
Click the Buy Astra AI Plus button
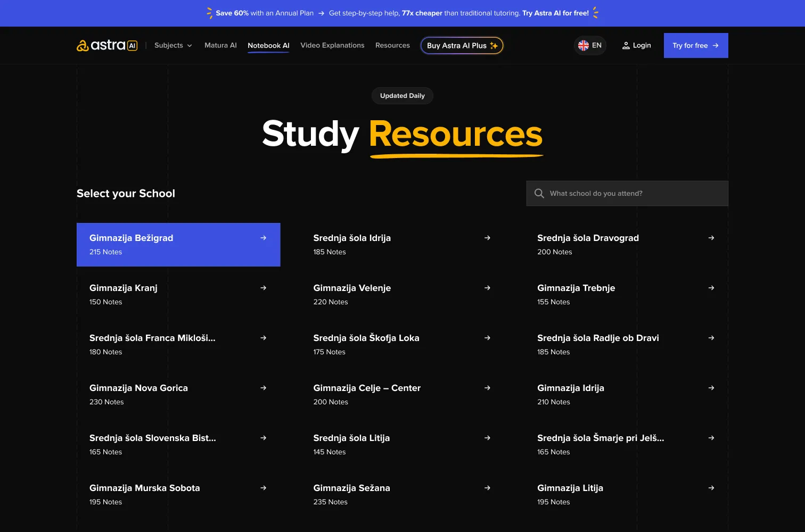462,46
